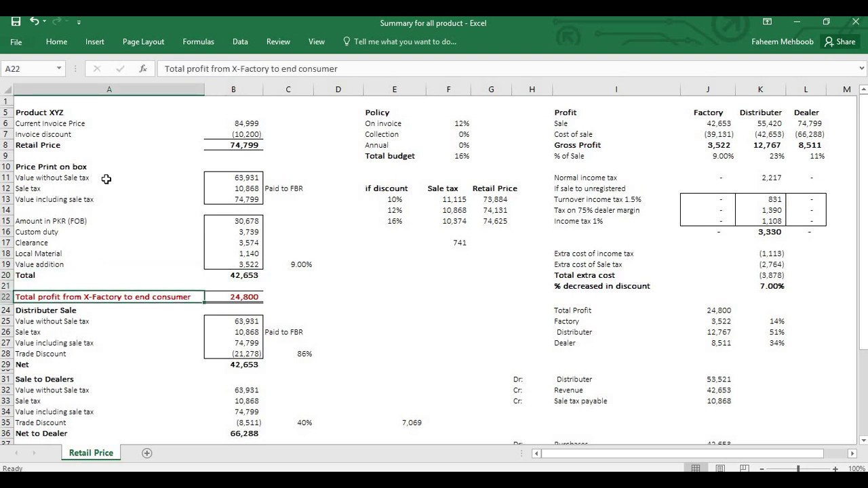Screen dimensions: 868x488
Task: Click the 53,521 Distributer debit value
Action: click(707, 379)
